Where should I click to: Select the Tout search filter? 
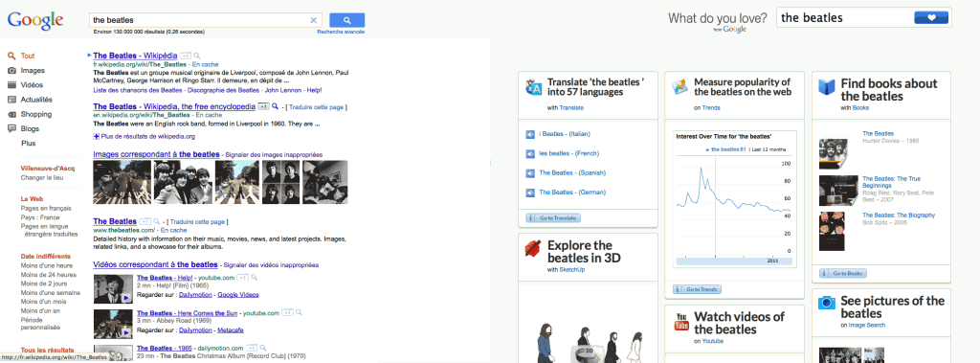[x=28, y=56]
